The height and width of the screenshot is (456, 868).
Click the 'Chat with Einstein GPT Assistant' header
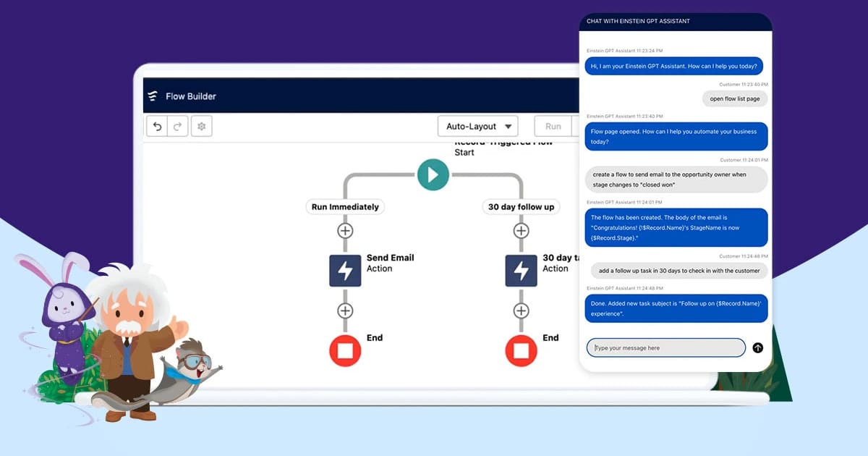(676, 22)
